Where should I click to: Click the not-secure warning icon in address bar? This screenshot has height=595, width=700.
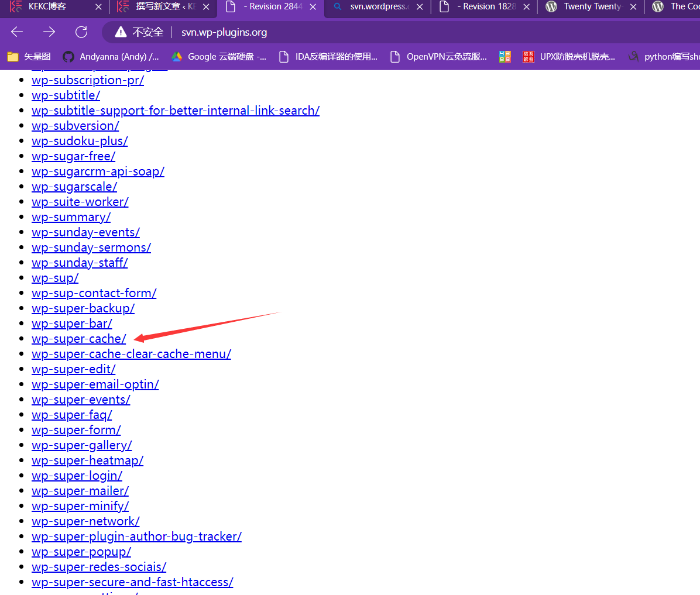click(121, 32)
